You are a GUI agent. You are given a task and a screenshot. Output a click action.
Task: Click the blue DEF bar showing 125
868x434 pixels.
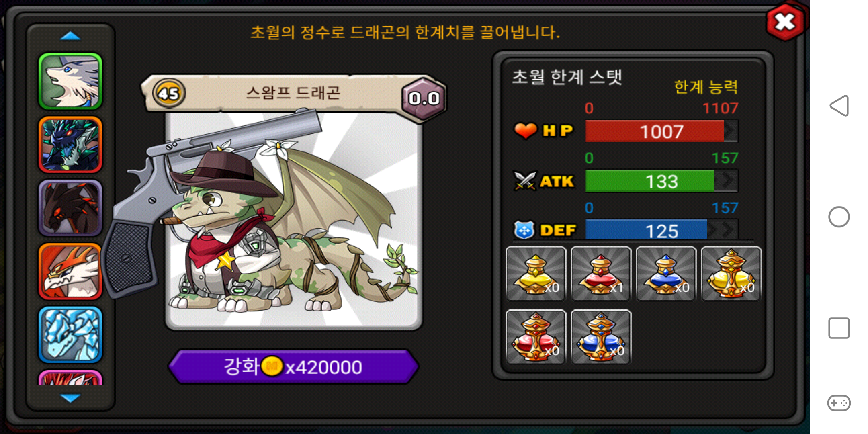(x=661, y=230)
